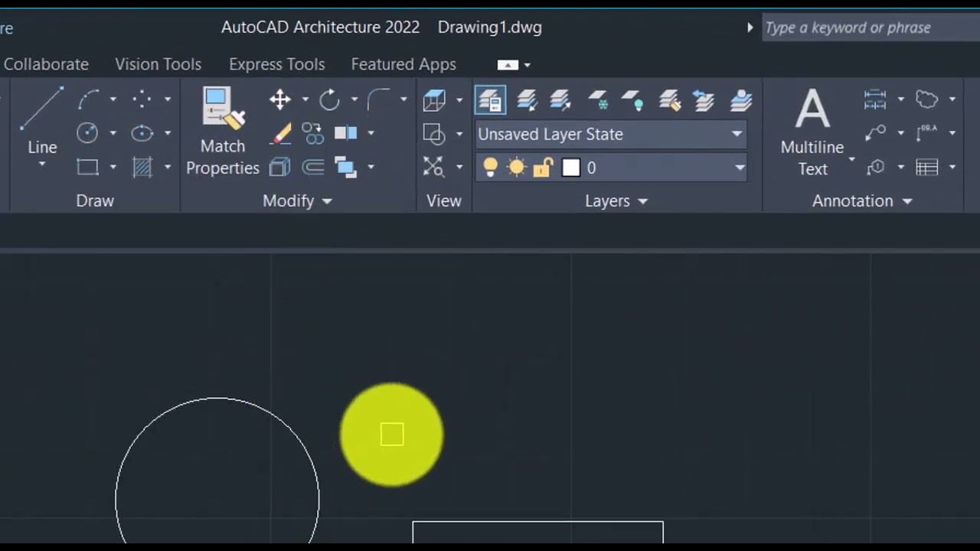The height and width of the screenshot is (551, 980).
Task: Click the Freeze layer icon
Action: pos(598,100)
